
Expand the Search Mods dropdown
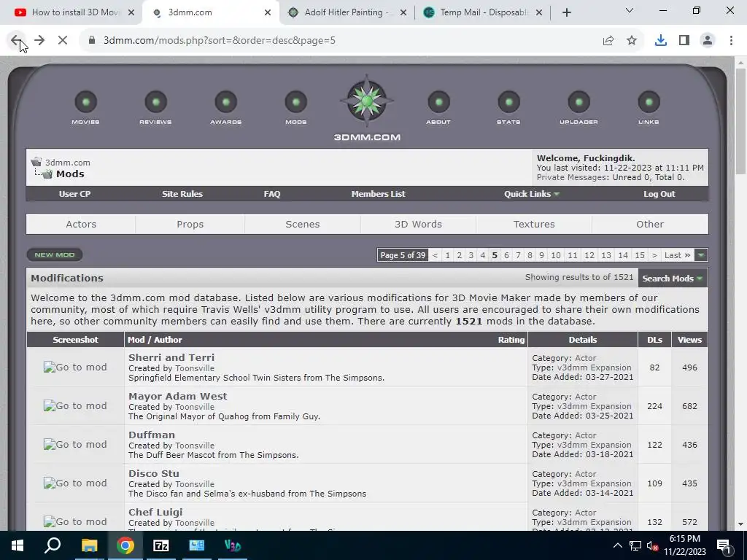672,278
